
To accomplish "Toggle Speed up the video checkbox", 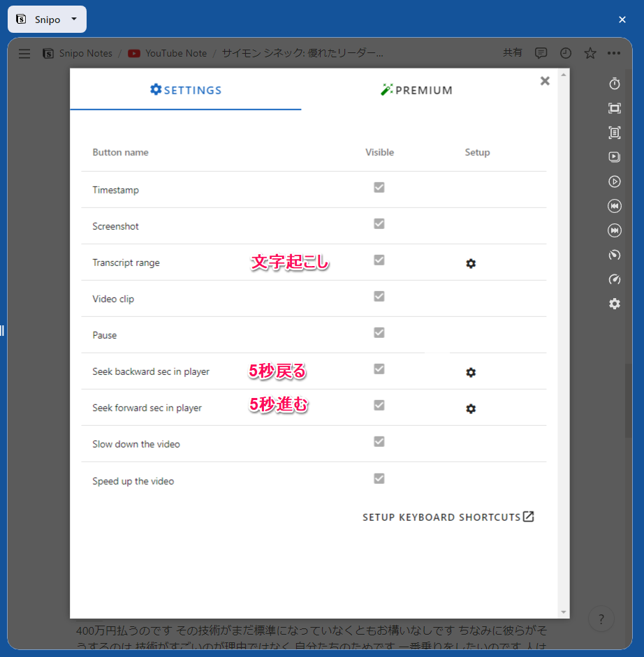I will pyautogui.click(x=379, y=478).
